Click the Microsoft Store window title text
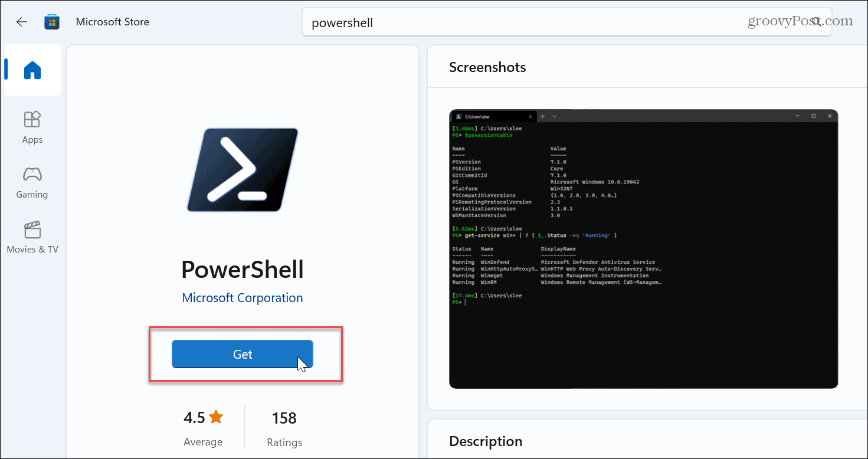Screen dimensions: 868x459 click(113, 22)
